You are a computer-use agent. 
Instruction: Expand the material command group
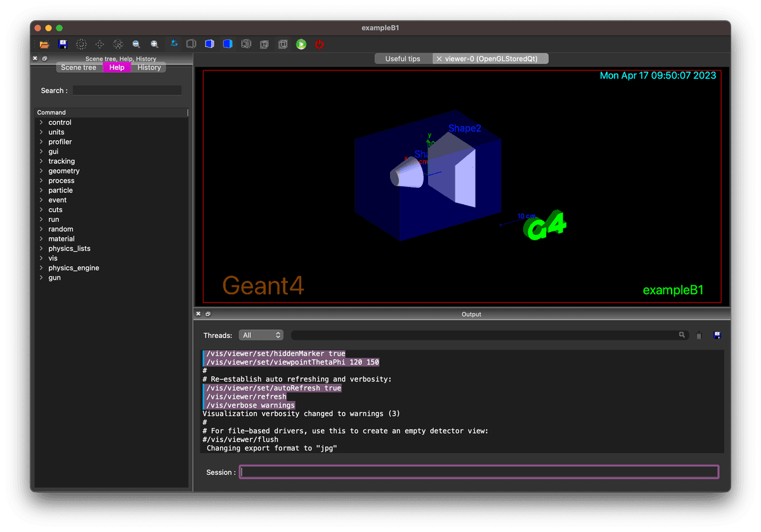pos(41,239)
